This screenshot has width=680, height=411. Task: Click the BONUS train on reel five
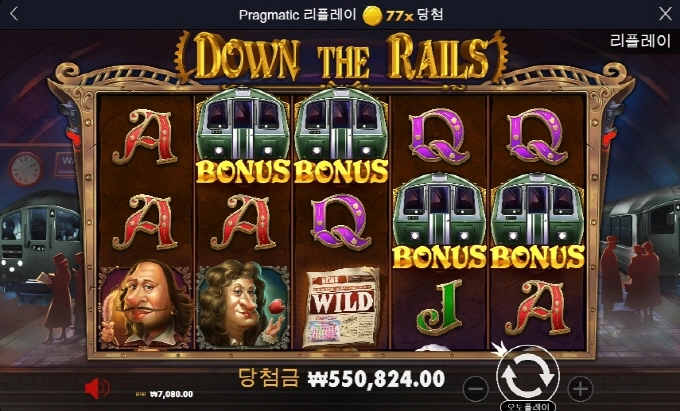[538, 221]
